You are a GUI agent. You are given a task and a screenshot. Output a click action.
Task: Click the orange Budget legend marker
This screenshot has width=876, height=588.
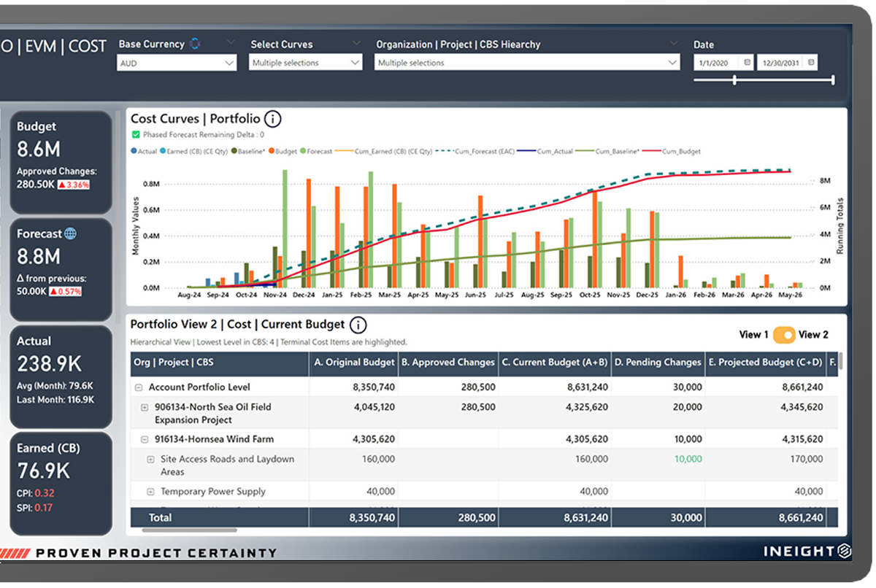(271, 152)
